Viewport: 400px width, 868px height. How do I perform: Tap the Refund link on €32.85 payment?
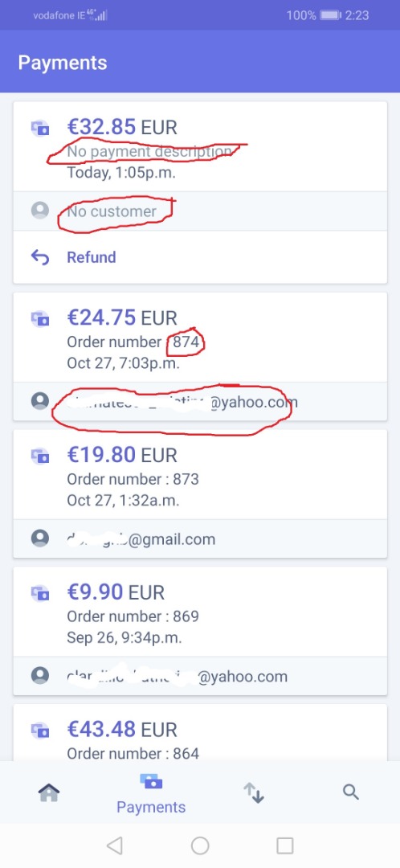coord(92,257)
